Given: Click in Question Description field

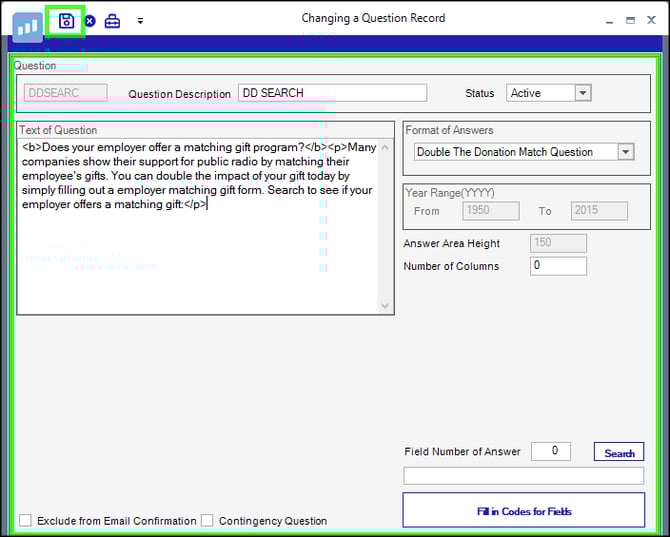Looking at the screenshot, I should click(x=332, y=93).
